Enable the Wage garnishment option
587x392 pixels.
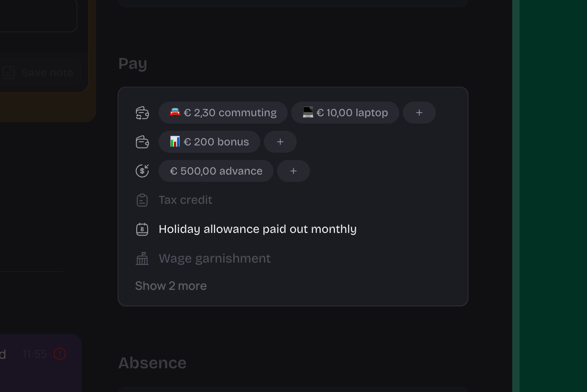(x=215, y=258)
